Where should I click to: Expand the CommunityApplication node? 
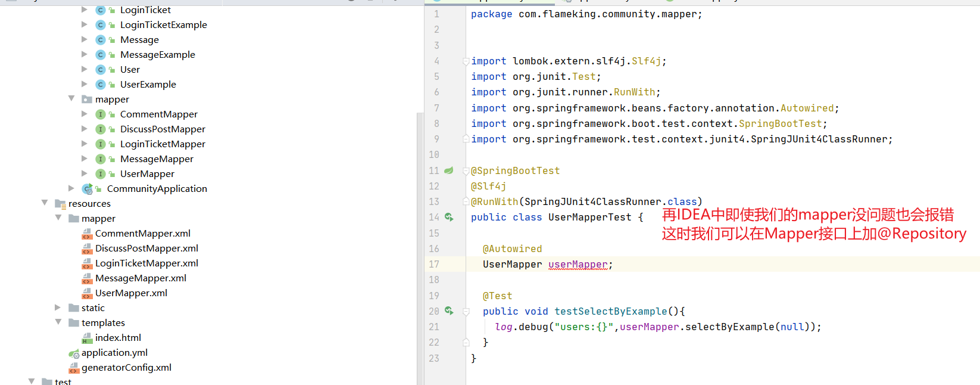point(71,188)
